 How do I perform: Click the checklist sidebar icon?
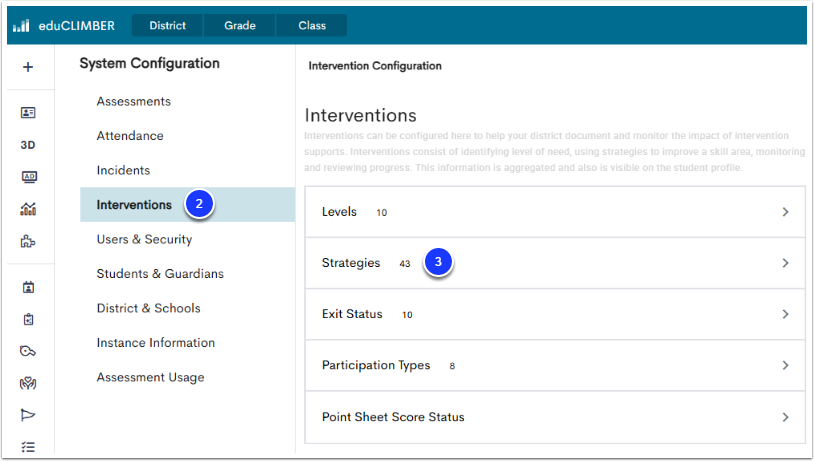point(28,446)
